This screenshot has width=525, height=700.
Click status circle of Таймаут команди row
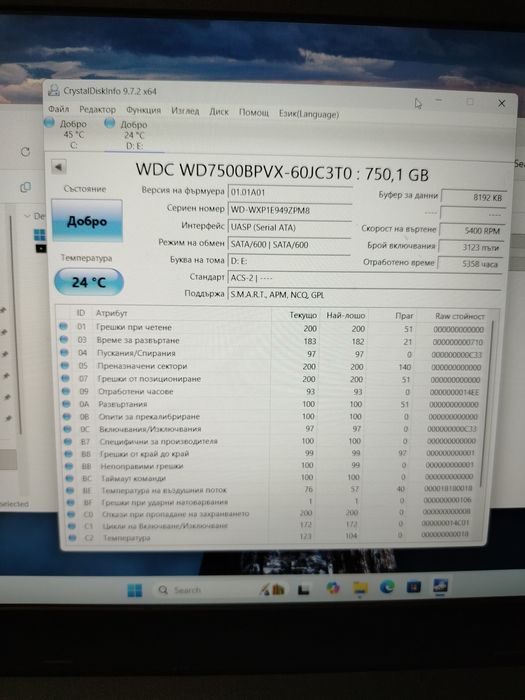coord(69,478)
